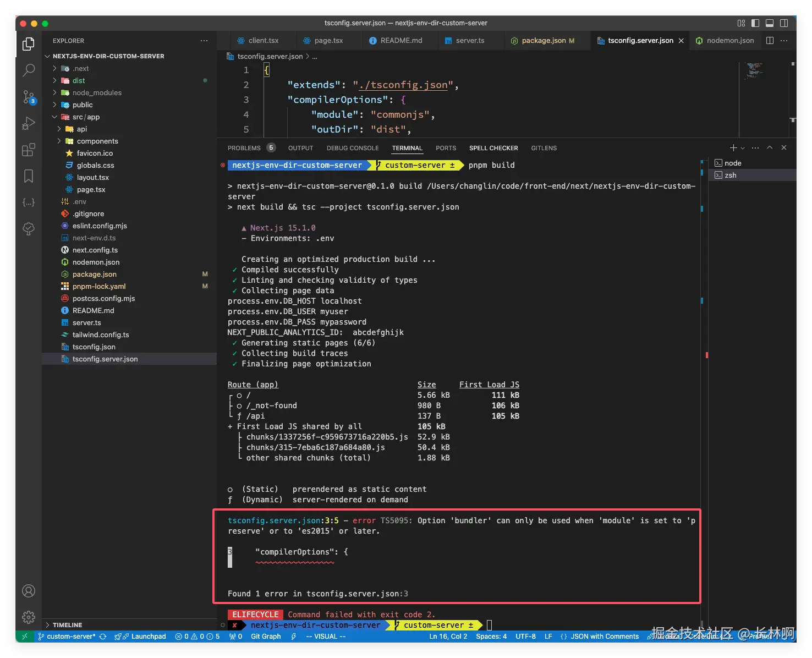Open terminal panel more actions ellipsis

click(755, 148)
